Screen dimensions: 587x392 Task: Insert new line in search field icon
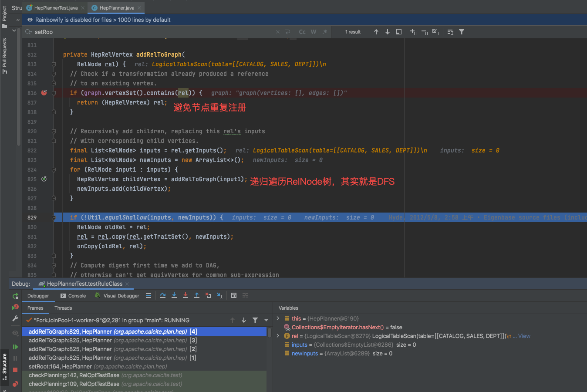287,32
